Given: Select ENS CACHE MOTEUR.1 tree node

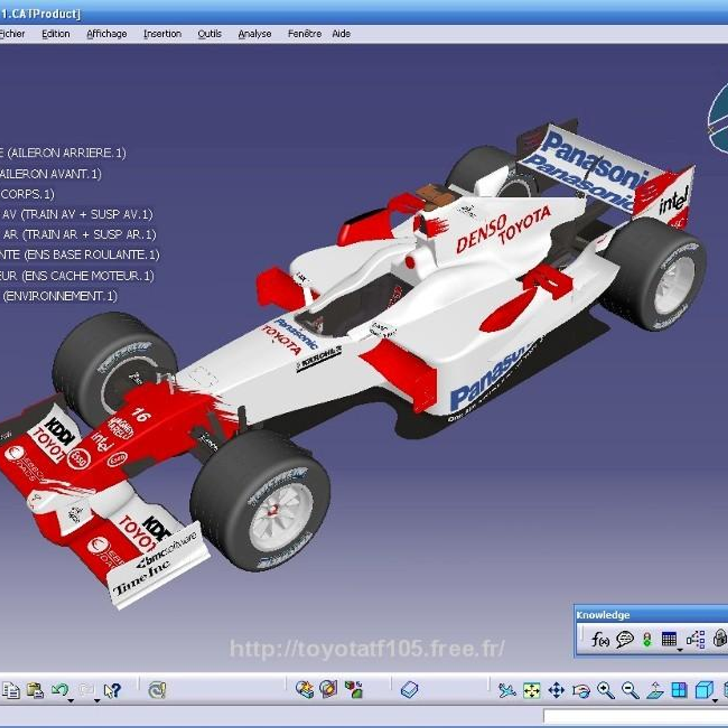Looking at the screenshot, I should pos(77,276).
